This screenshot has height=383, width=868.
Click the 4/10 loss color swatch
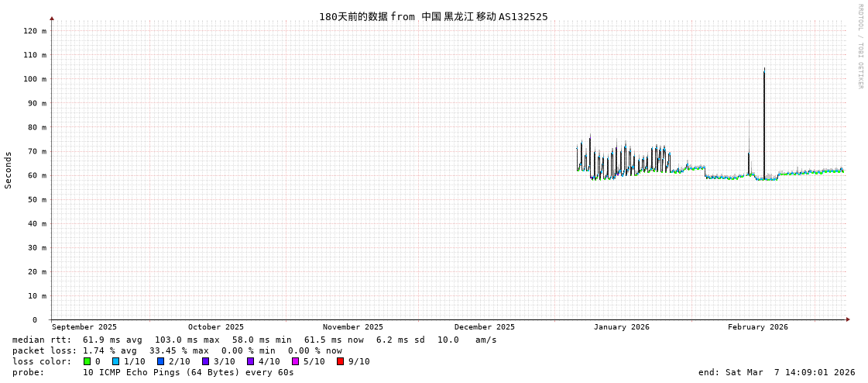pos(250,361)
